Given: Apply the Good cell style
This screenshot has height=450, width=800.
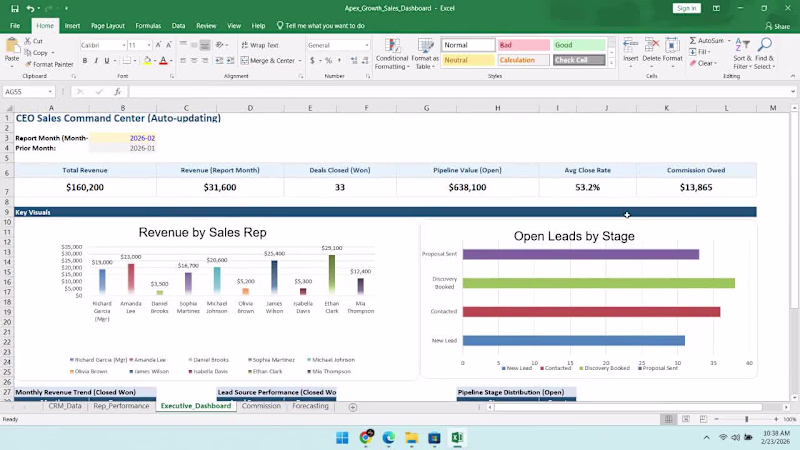Looking at the screenshot, I should [x=579, y=45].
